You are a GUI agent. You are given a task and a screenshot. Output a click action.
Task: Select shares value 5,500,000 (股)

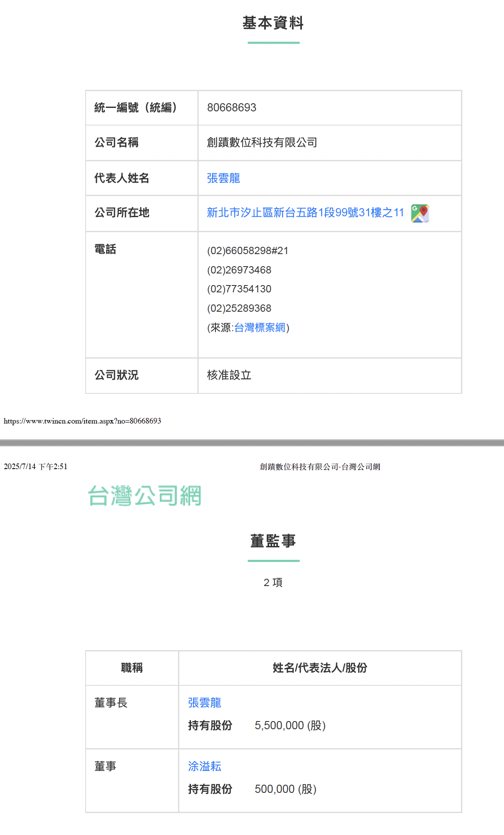click(x=290, y=726)
